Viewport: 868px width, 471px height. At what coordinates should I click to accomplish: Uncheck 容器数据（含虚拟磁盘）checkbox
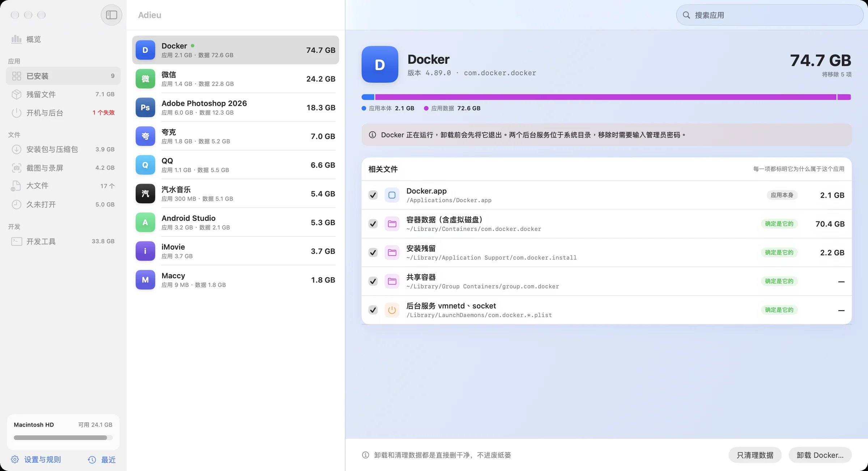(373, 224)
